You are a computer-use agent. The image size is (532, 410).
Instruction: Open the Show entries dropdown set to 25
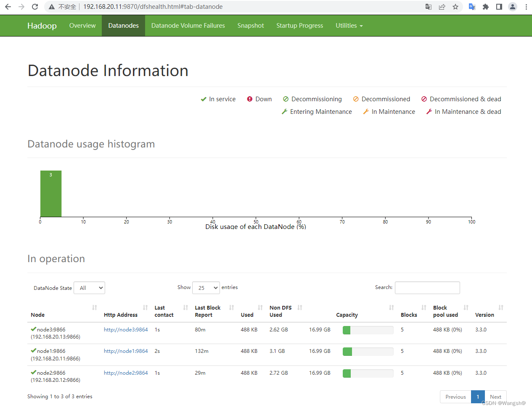[206, 288]
